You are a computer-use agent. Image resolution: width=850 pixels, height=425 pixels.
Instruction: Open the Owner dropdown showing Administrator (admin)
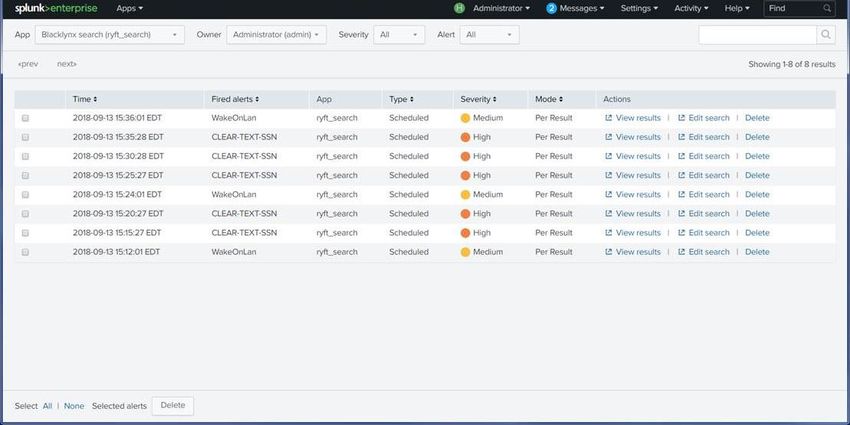276,35
